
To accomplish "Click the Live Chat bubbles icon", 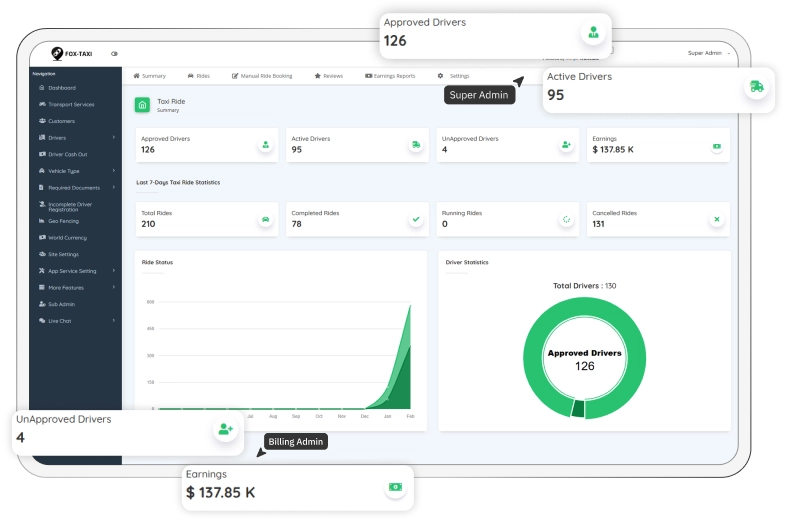I will (x=42, y=321).
